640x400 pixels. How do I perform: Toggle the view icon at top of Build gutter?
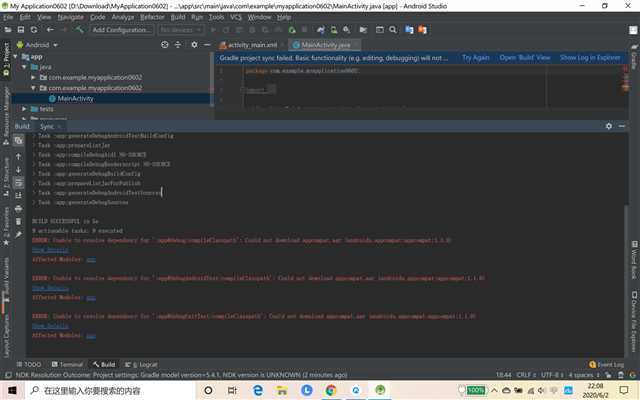tap(18, 140)
